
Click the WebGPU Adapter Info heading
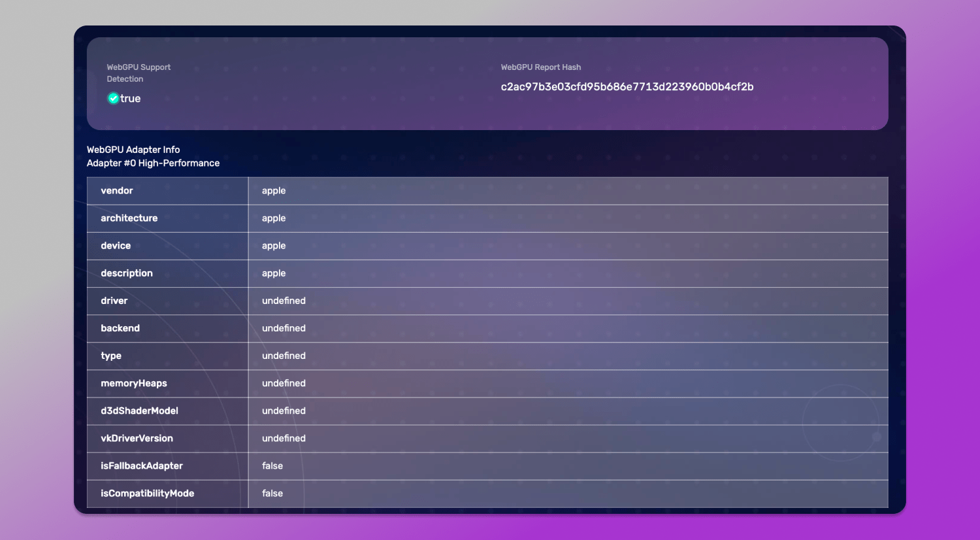point(133,150)
